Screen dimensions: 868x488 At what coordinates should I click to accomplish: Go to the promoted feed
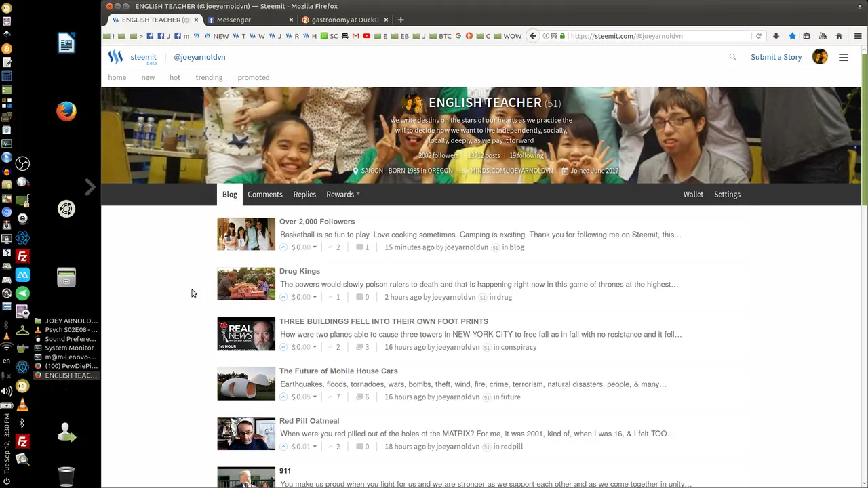point(254,77)
